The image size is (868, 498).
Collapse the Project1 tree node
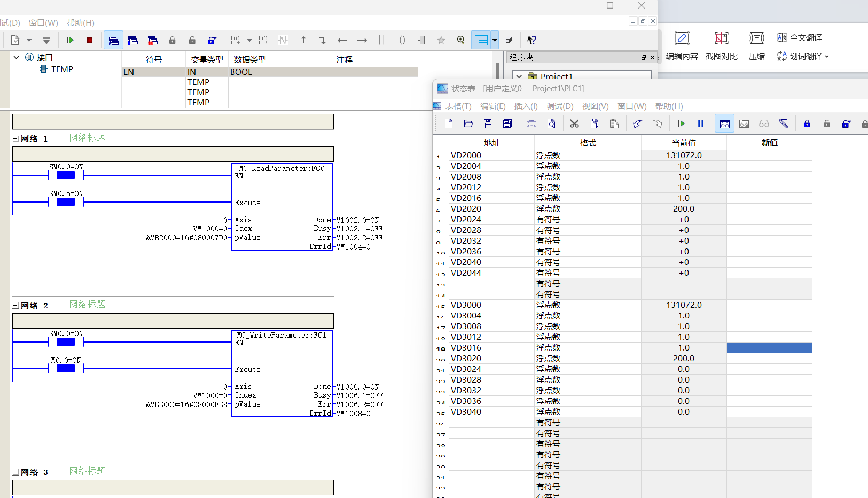519,76
